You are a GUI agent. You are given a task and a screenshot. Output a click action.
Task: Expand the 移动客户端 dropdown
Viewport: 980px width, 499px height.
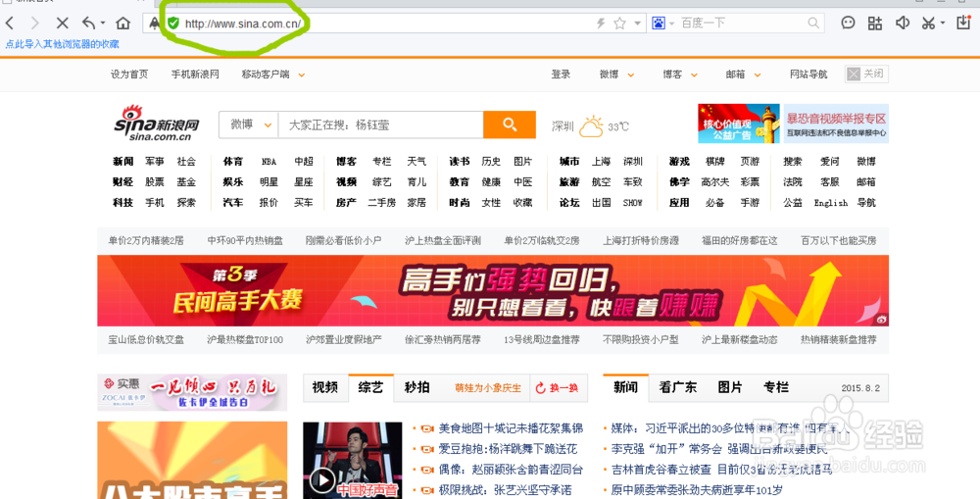(x=273, y=75)
